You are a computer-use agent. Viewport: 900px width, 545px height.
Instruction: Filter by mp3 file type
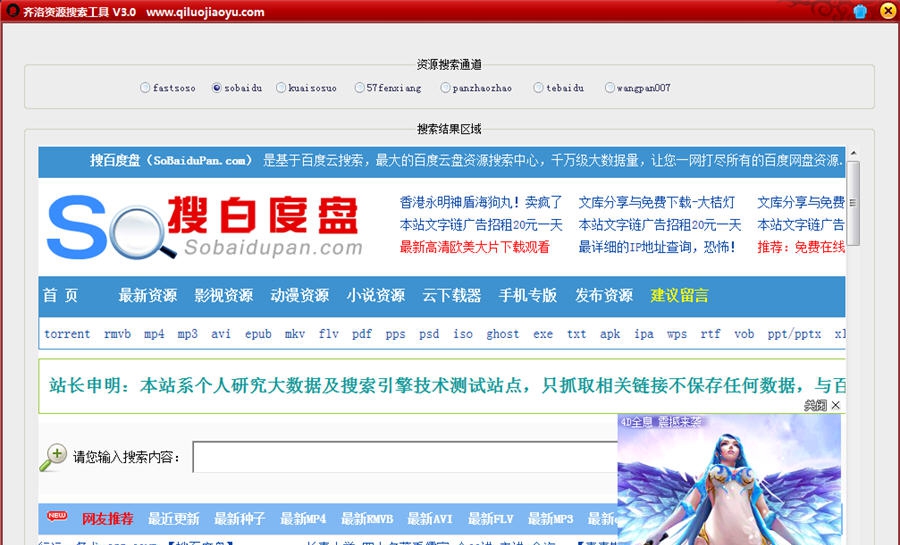(187, 334)
